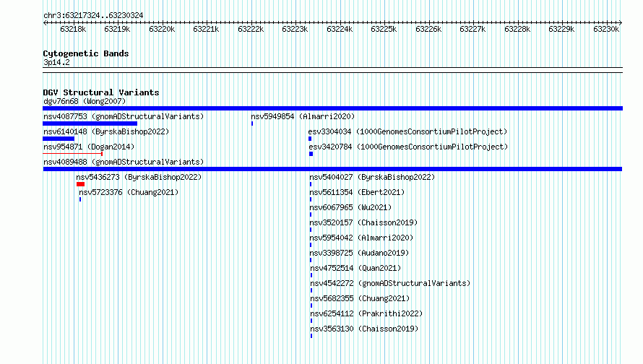Image resolution: width=643 pixels, height=364 pixels.
Task: Select the blue dgv76n68 variant bar
Action: (x=332, y=108)
